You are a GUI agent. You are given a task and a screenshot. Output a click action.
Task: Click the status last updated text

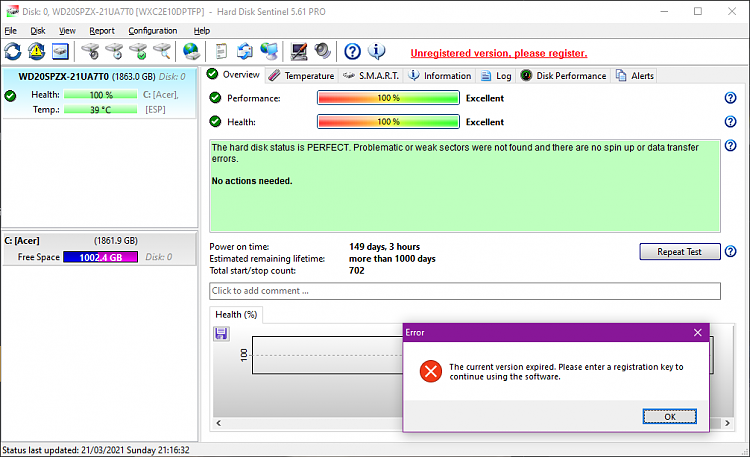[x=96, y=450]
